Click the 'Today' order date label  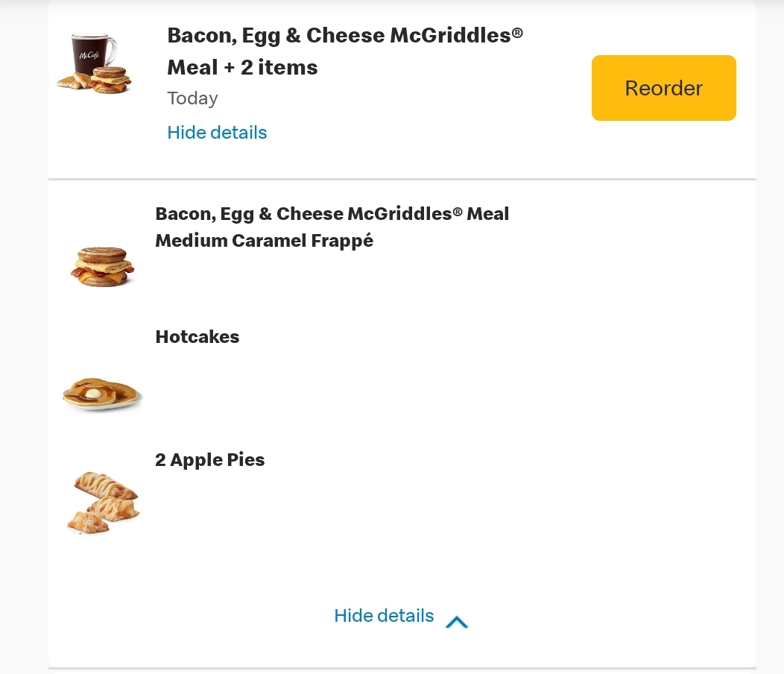click(x=192, y=98)
